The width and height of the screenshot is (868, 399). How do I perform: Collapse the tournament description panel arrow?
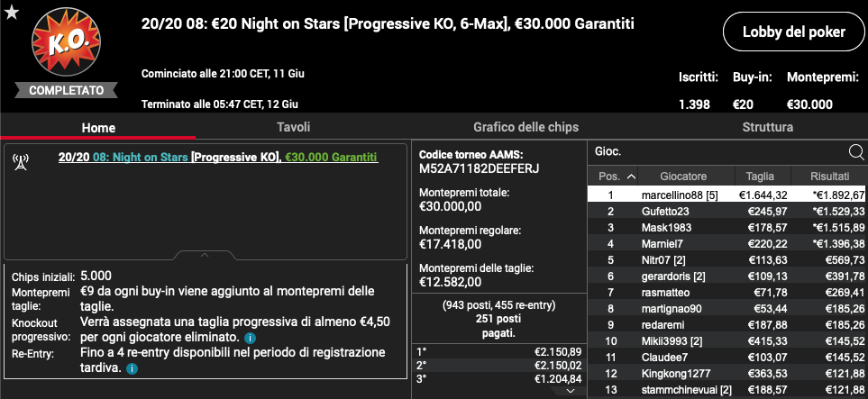pos(205,255)
